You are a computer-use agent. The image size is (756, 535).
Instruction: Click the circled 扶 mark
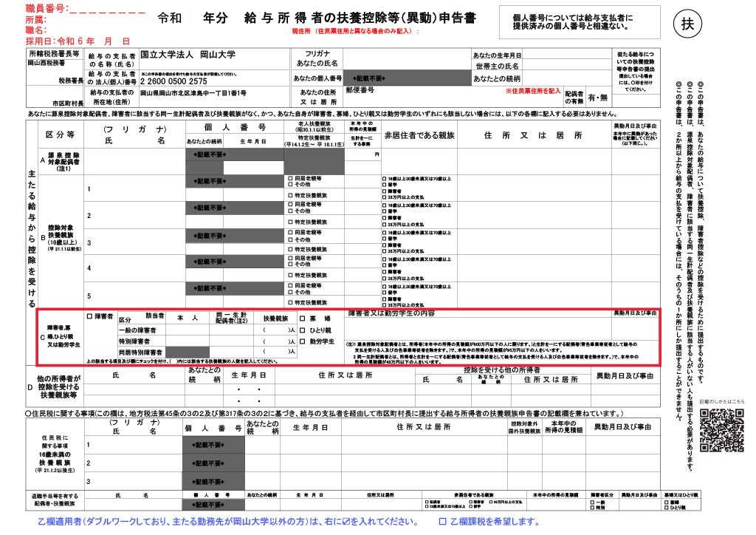click(687, 24)
